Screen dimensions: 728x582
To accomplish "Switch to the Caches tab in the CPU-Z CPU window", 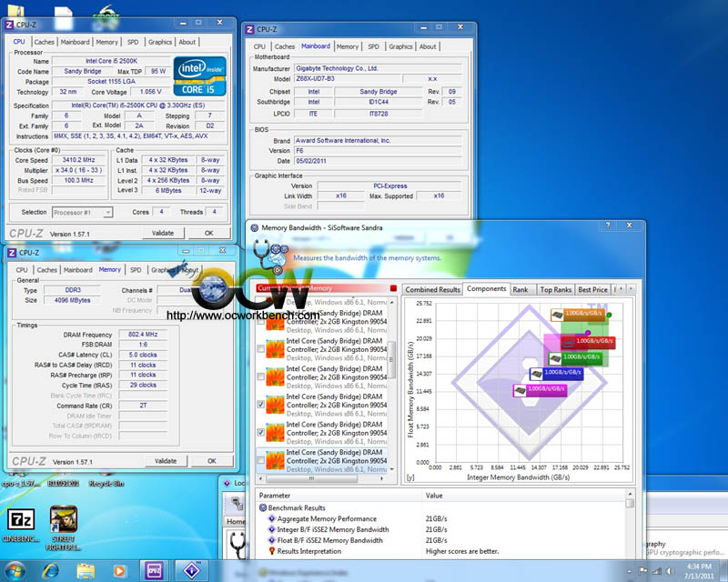I will 44,42.
